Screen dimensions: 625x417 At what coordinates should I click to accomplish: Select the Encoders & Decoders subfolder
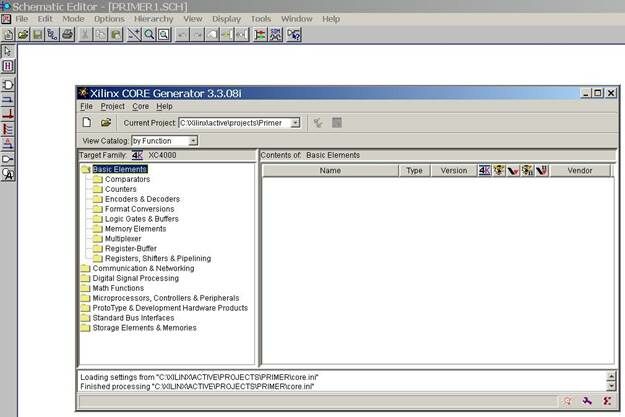click(142, 199)
